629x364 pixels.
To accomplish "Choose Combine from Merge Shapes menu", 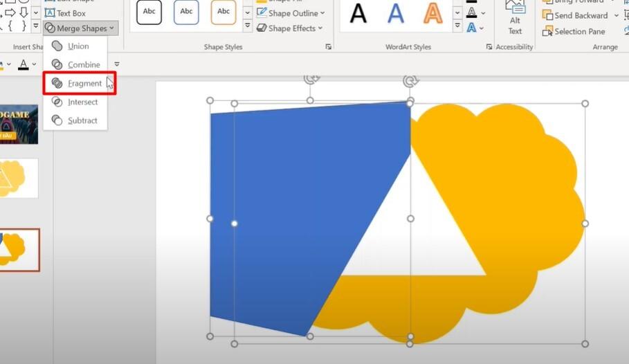I will (75, 64).
